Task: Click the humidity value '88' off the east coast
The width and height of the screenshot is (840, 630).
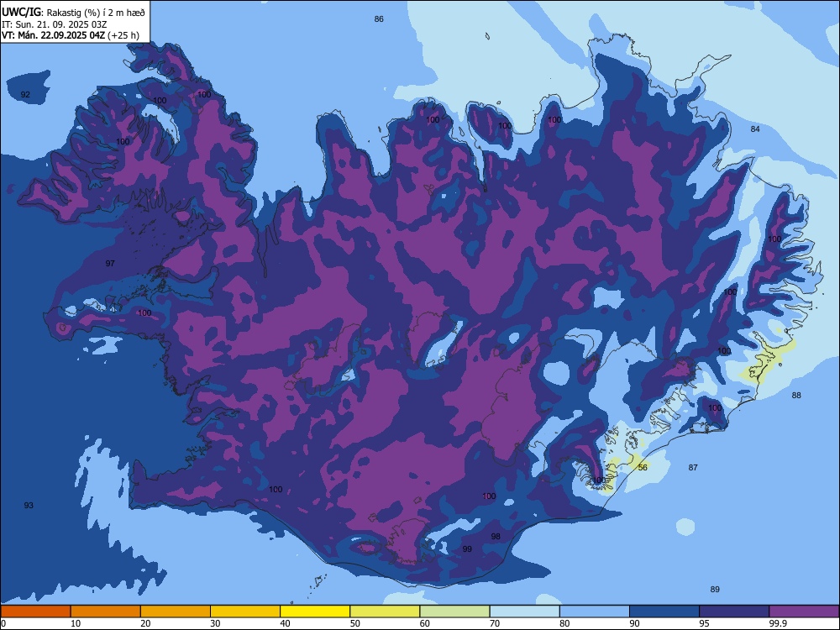Action: pyautogui.click(x=796, y=395)
